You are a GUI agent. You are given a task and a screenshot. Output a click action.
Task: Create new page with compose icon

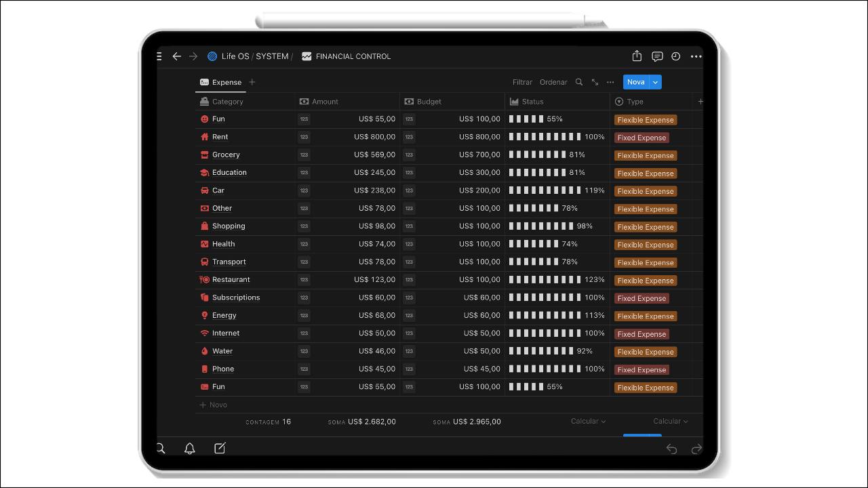pyautogui.click(x=220, y=448)
